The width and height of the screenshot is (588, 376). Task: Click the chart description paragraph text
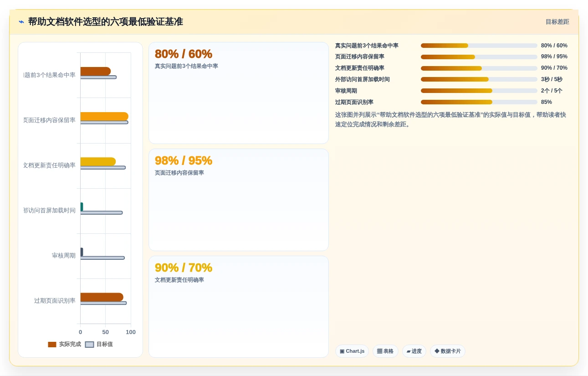(x=451, y=119)
